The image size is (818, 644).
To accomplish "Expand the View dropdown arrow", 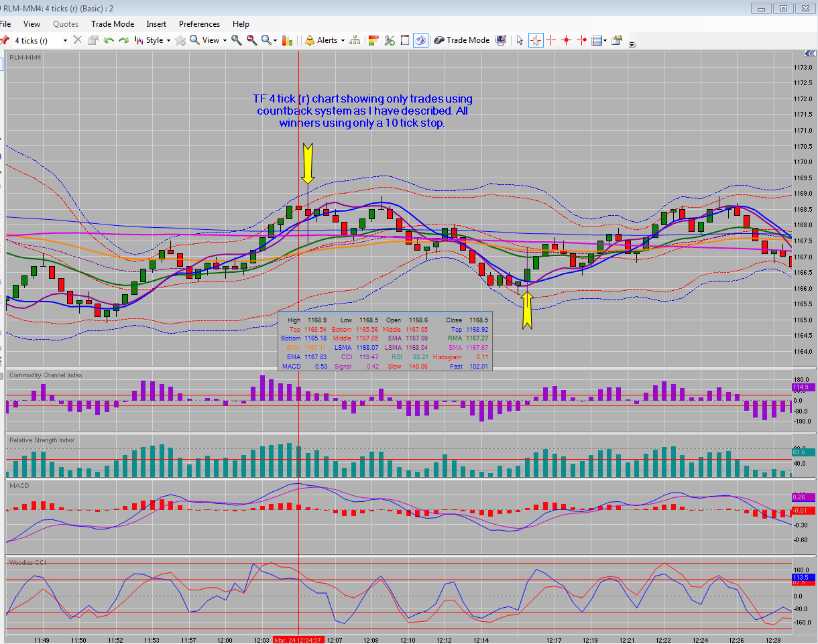I will 224,40.
